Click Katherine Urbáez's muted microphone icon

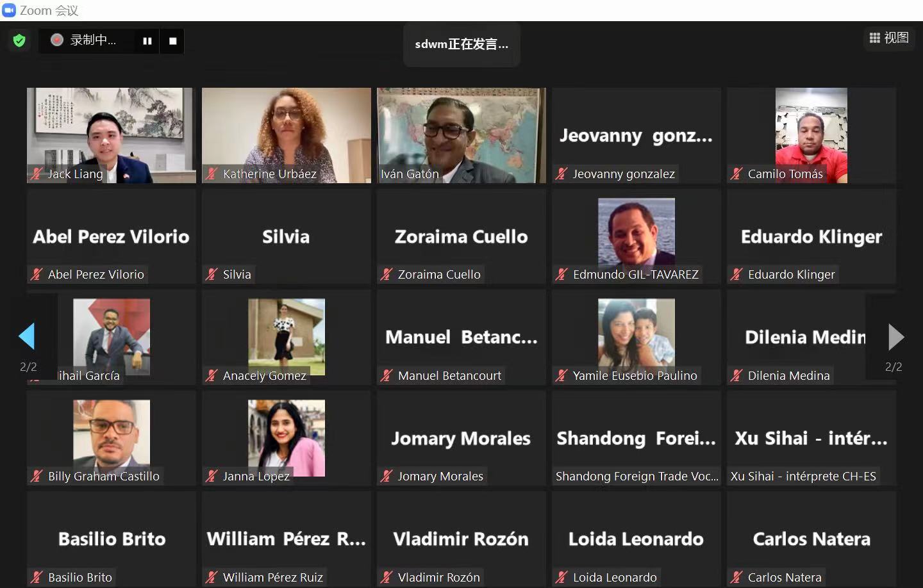coord(212,174)
